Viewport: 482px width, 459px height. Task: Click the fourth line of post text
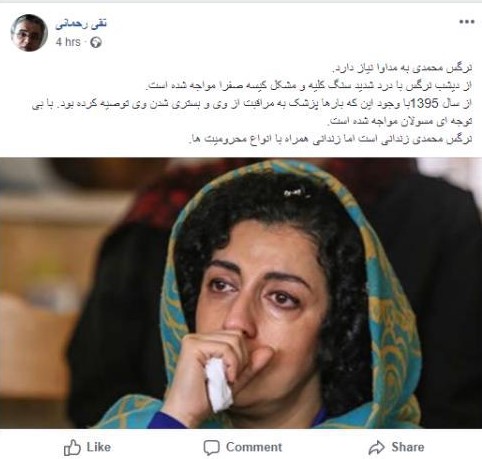pyautogui.click(x=400, y=121)
